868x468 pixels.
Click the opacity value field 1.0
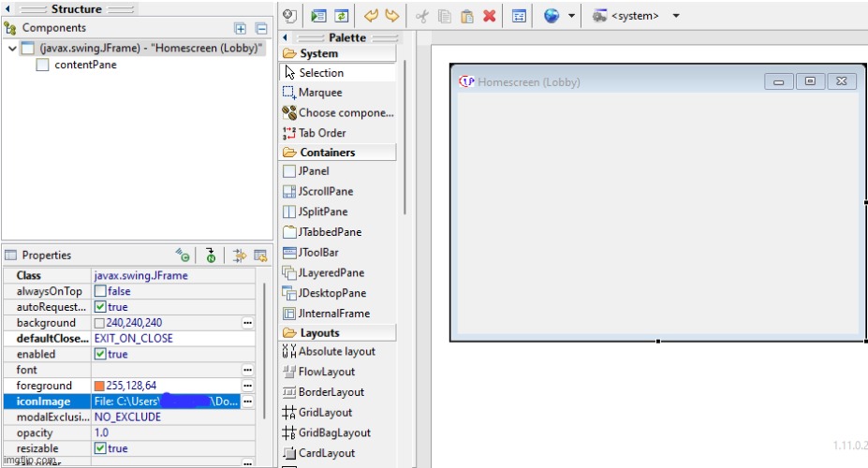click(x=172, y=432)
